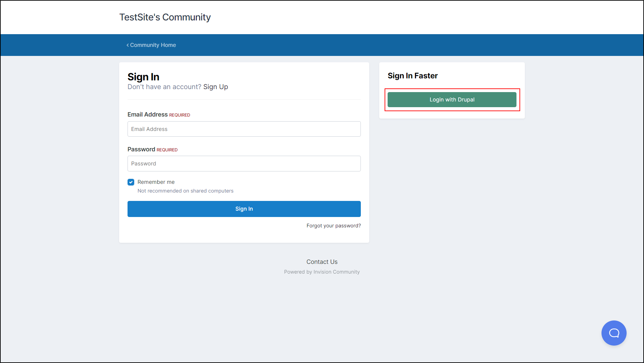Click the REQUIRED label next to Password
Viewport: 644px width, 363px height.
[x=167, y=149]
